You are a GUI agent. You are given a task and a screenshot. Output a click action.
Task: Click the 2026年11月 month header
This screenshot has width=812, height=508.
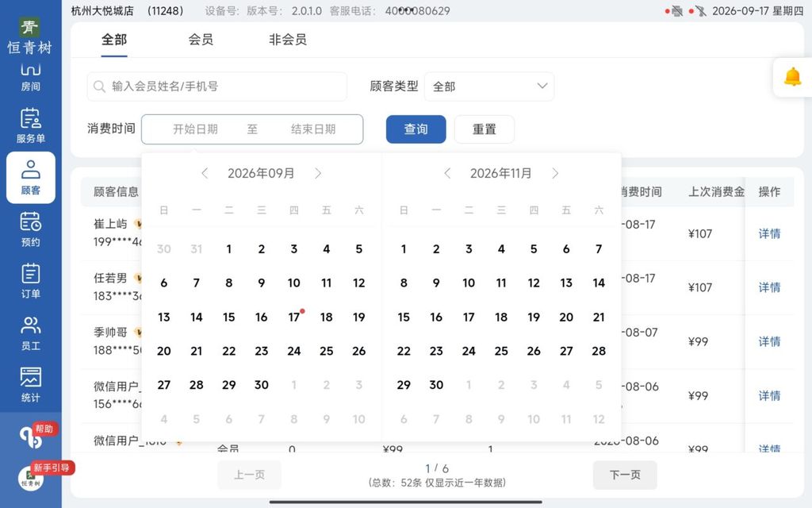point(501,173)
